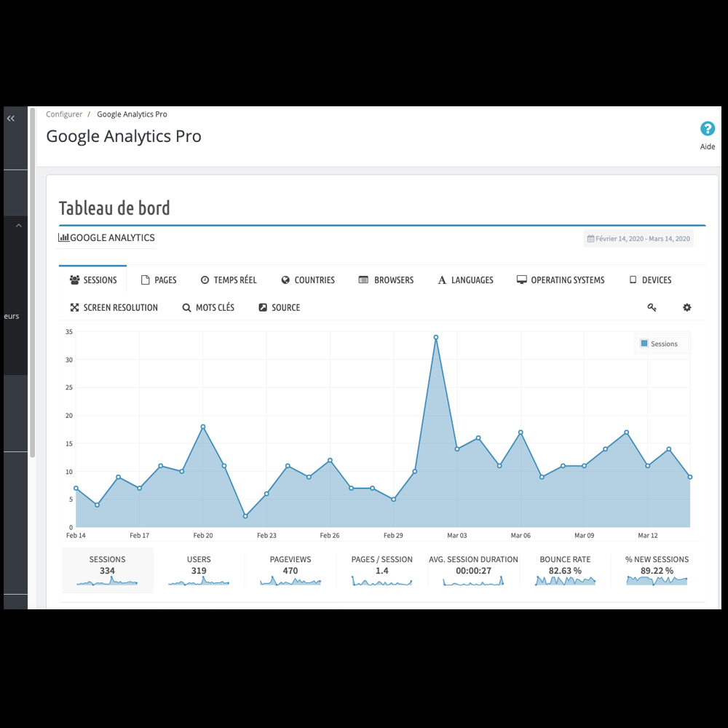The width and height of the screenshot is (728, 728).
Task: Select the Avg. Session Duration metric
Action: point(473,570)
